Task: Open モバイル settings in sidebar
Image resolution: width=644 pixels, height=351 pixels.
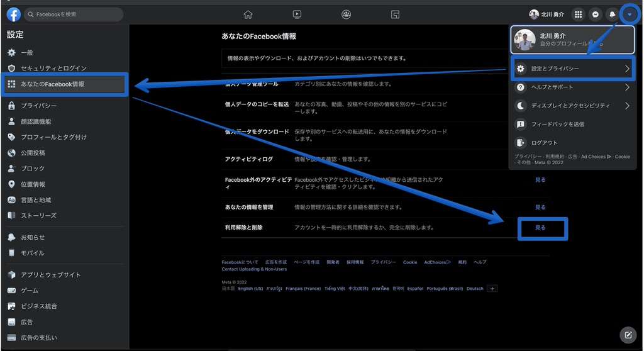Action: click(x=65, y=253)
